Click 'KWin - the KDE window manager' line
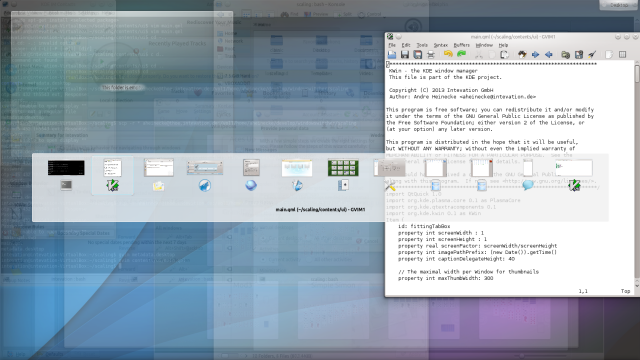The width and height of the screenshot is (640, 360). 433,71
